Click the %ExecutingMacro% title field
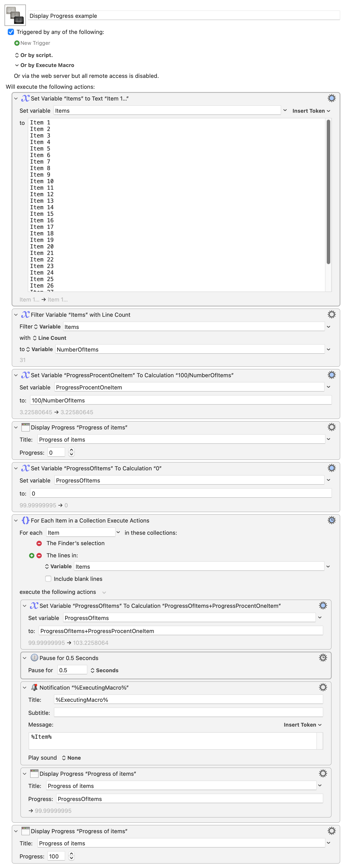Image resolution: width=345 pixels, height=868 pixels. click(x=188, y=699)
